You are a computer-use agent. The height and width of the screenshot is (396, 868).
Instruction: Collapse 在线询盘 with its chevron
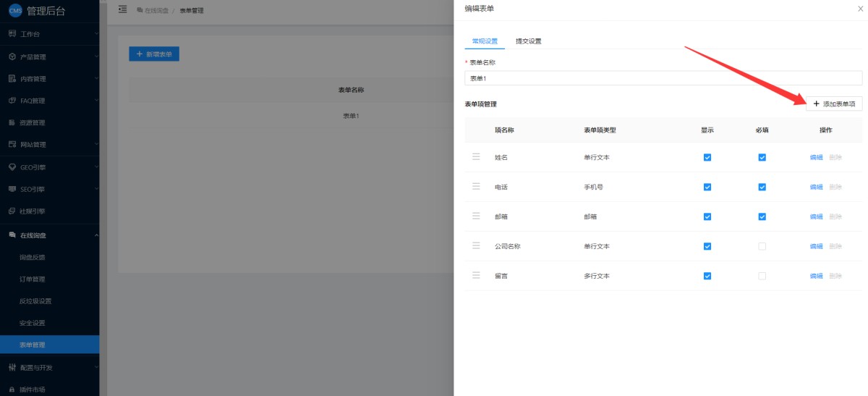point(96,235)
